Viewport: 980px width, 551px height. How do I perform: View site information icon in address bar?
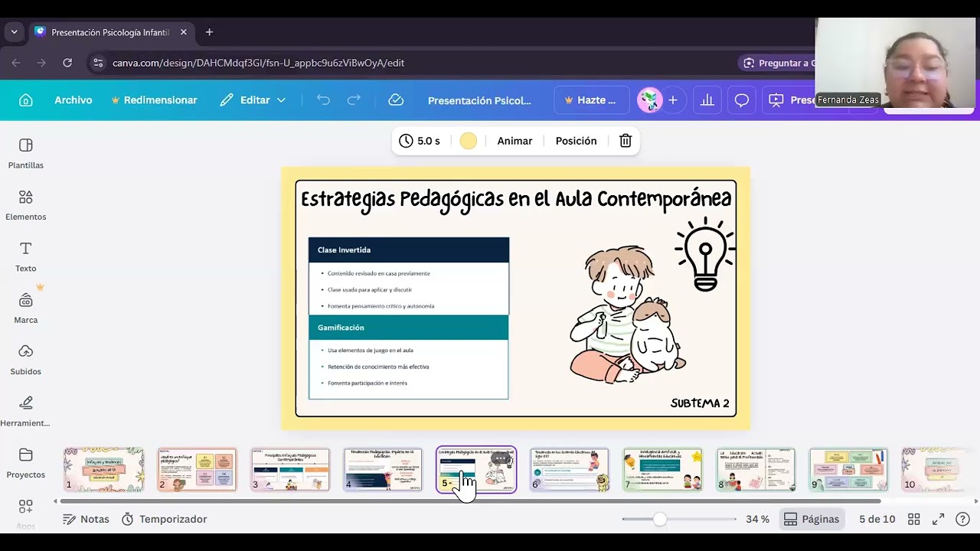coord(97,63)
